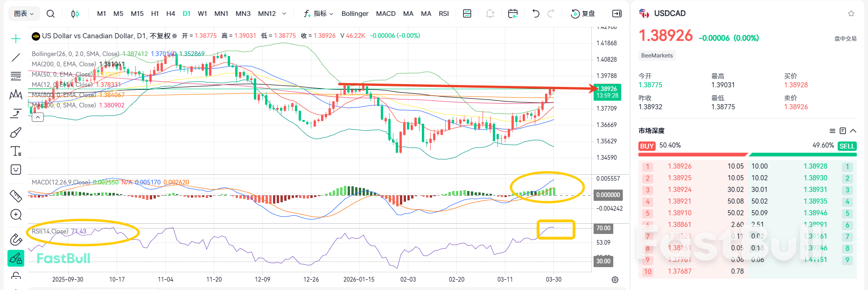Select the text annotation tool
The height and width of the screenshot is (290, 868).
coord(16,151)
